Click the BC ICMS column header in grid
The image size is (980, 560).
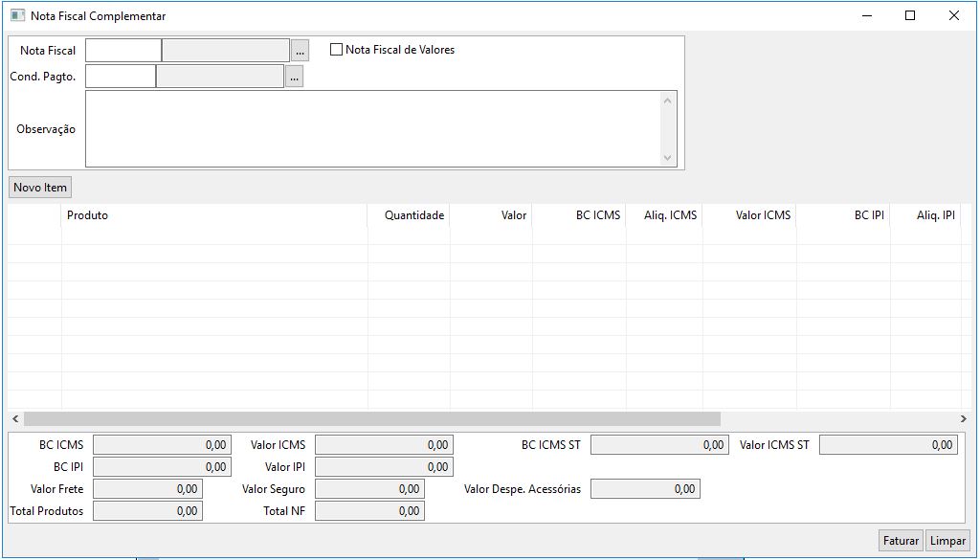coord(579,215)
